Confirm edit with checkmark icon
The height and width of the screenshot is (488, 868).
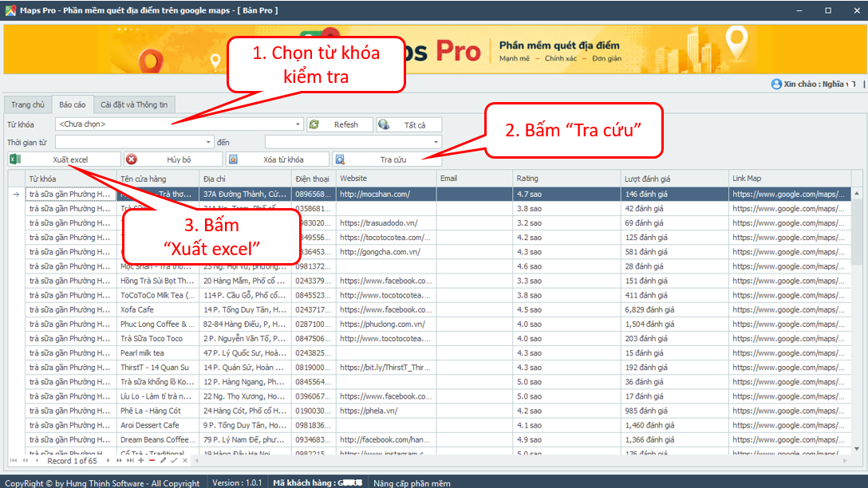tap(174, 460)
